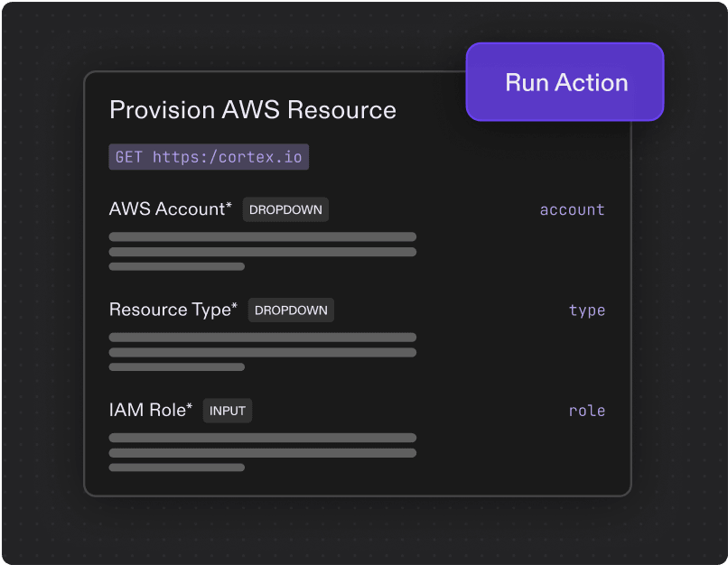Select the GET https:/cortex.io URL badge

click(x=209, y=157)
